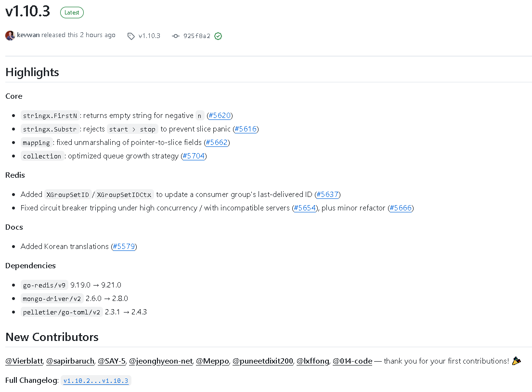Open pull request #5654 circuit breaker fix
The width and height of the screenshot is (532, 392).
(305, 208)
